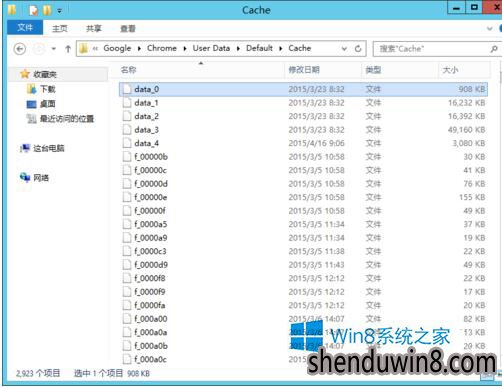Refresh the Cache folder view
Image resolution: width=502 pixels, height=388 pixels.
[x=358, y=49]
